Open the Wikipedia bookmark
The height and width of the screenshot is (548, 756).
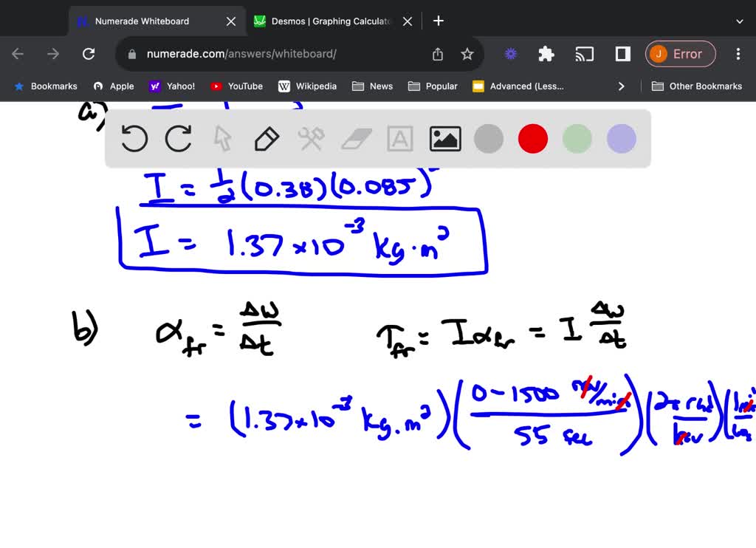point(308,86)
